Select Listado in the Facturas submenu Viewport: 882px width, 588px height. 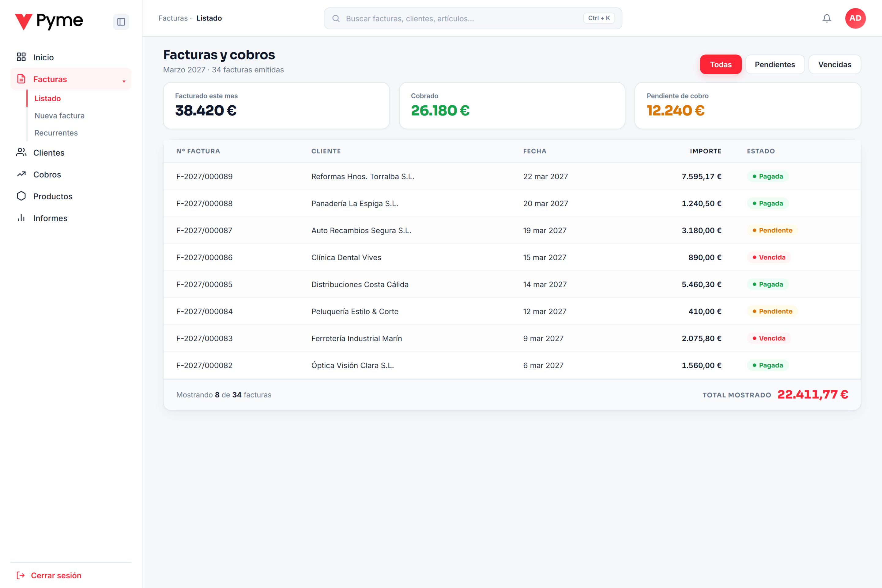(47, 98)
